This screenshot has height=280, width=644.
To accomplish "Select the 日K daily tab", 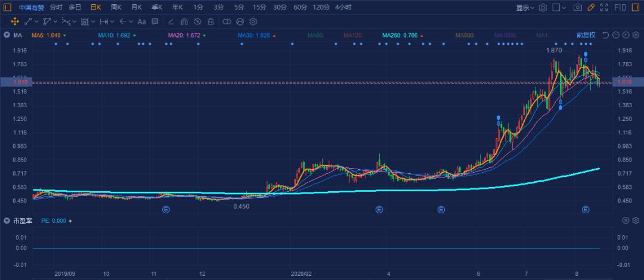I will 95,7.
